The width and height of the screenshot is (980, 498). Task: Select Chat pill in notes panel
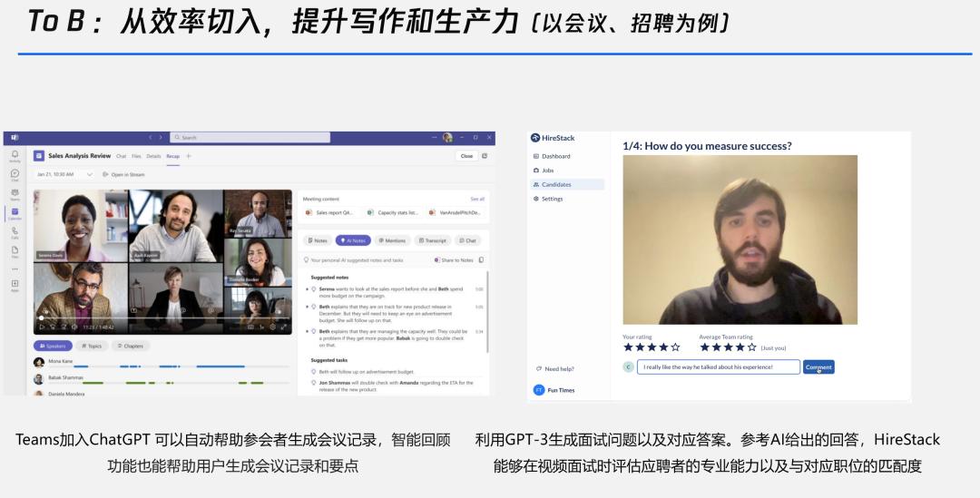coord(467,240)
